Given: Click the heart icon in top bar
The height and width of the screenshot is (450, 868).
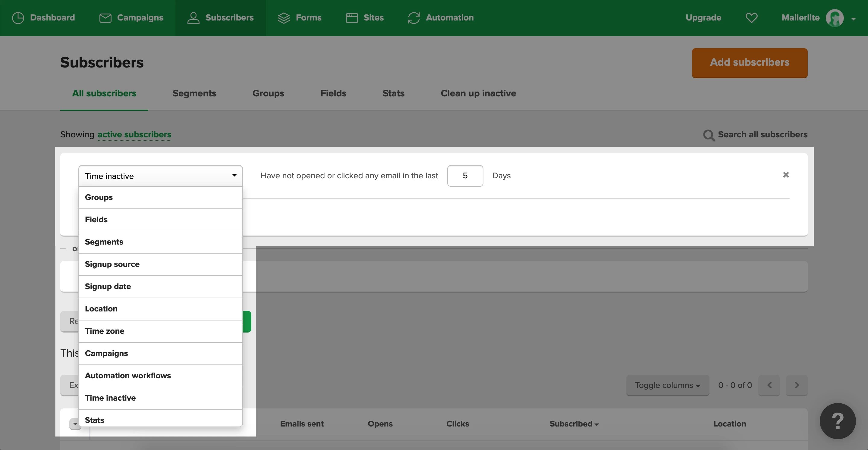Looking at the screenshot, I should click(751, 18).
